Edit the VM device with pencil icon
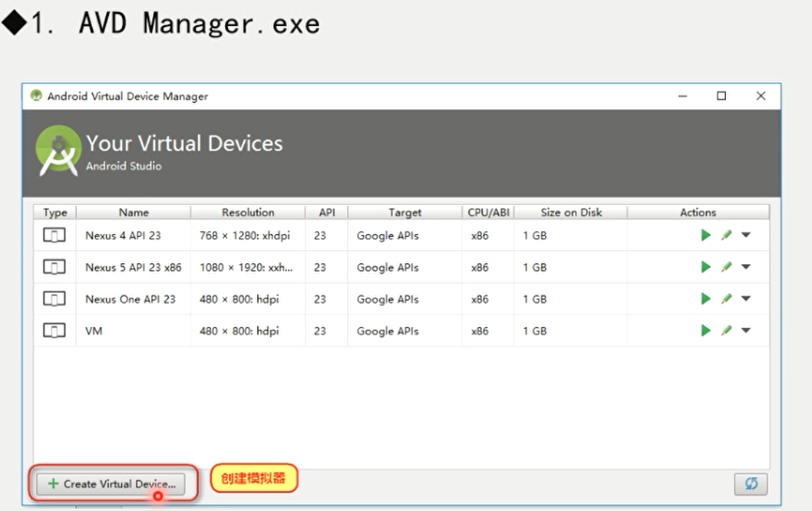Screen dimensions: 812x511 pyautogui.click(x=726, y=331)
